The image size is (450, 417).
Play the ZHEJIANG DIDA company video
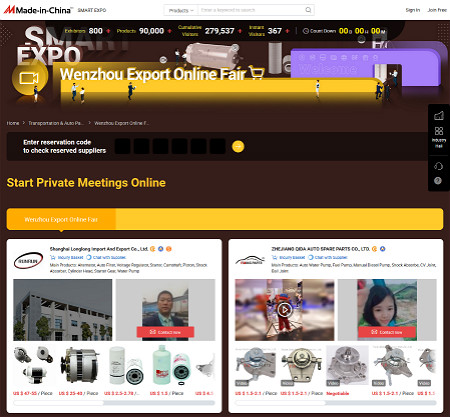pos(284,310)
